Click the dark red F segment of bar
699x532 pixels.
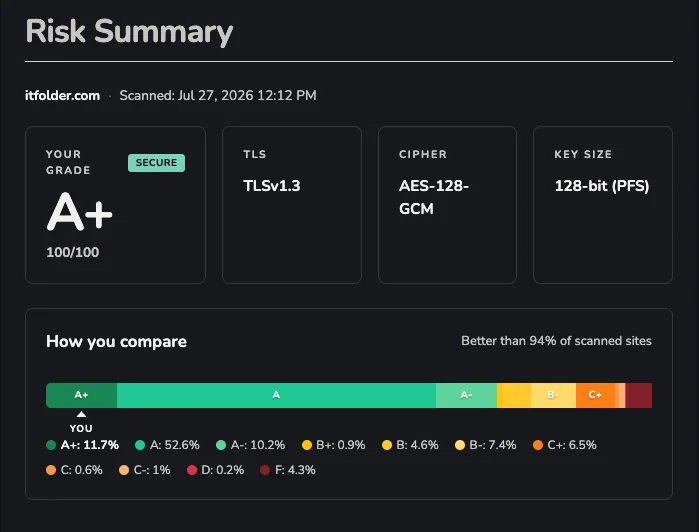[x=639, y=395]
